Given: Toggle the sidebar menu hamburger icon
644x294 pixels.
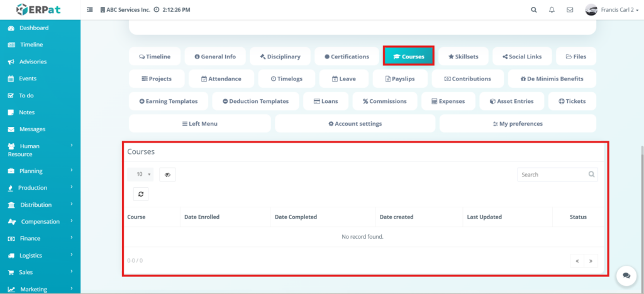Looking at the screenshot, I should click(x=90, y=10).
